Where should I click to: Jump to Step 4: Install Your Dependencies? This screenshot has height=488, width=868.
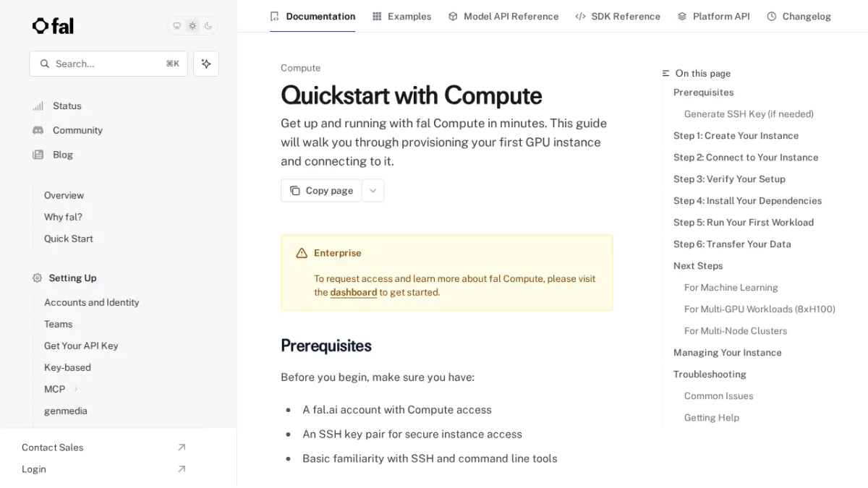click(747, 201)
